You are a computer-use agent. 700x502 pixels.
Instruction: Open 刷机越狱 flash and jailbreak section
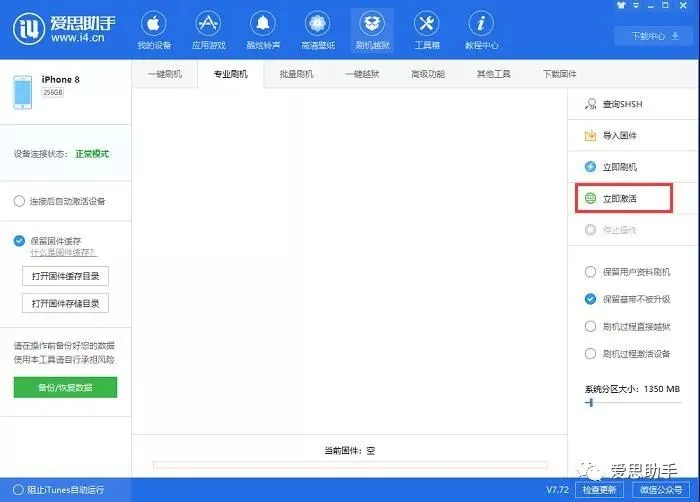tap(372, 30)
